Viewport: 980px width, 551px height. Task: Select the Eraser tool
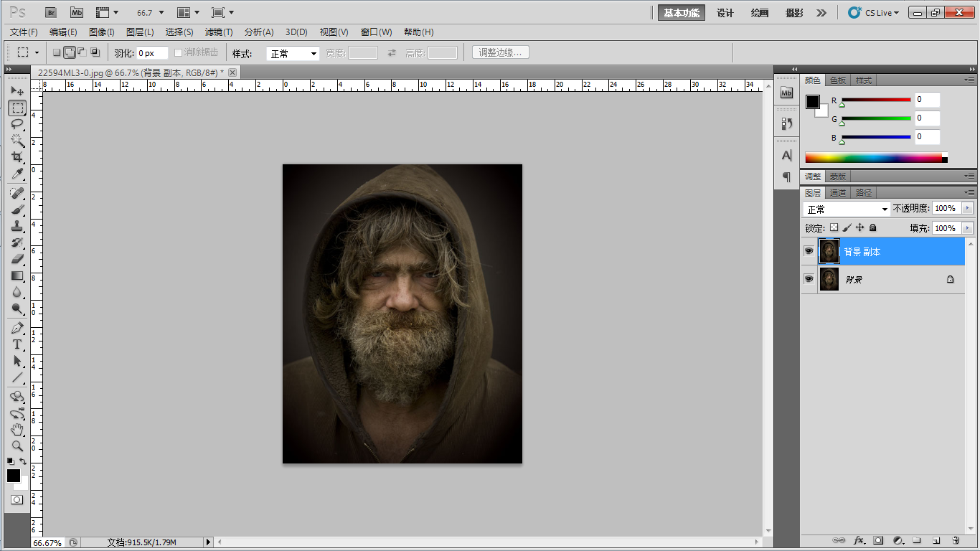click(17, 259)
